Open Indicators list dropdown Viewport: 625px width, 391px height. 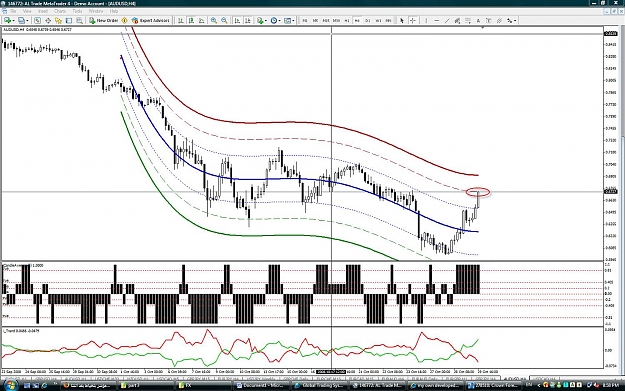(261, 20)
